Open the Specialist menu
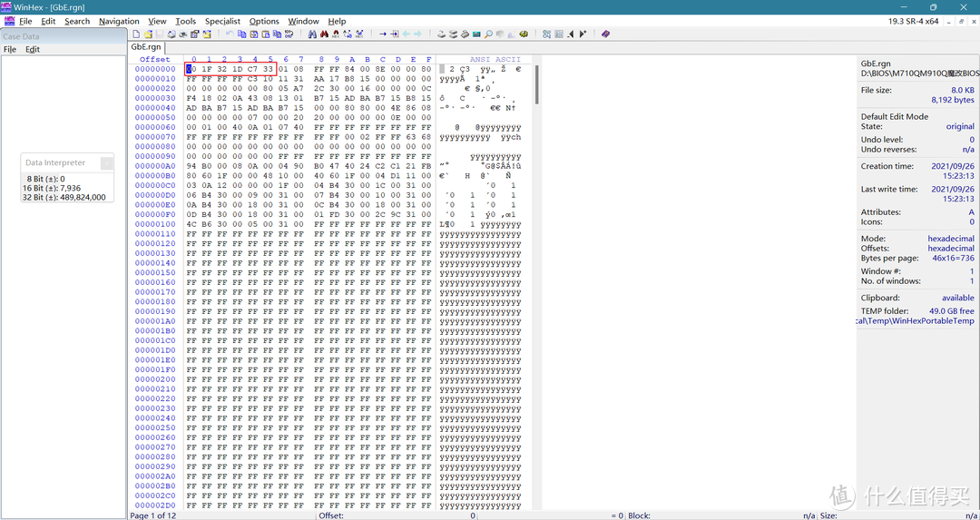 222,21
